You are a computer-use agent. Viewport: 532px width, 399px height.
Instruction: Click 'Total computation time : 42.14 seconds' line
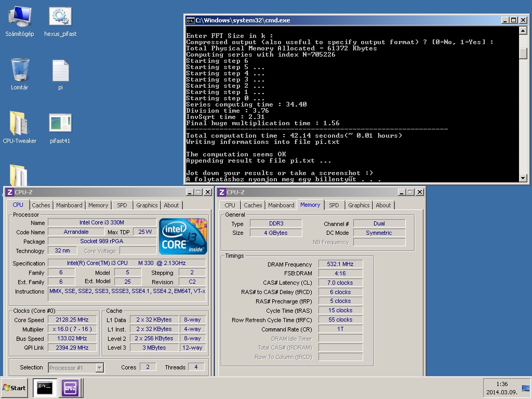(x=294, y=136)
